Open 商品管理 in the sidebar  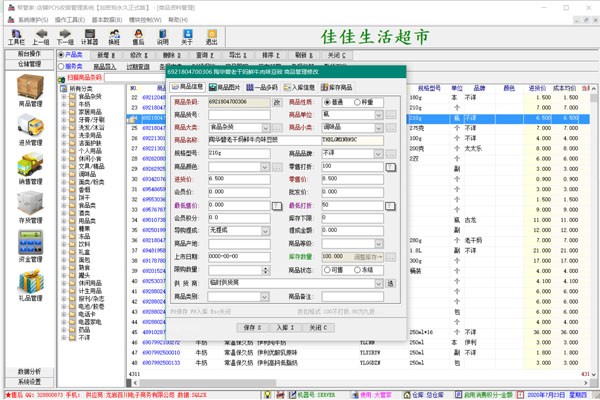click(x=31, y=91)
